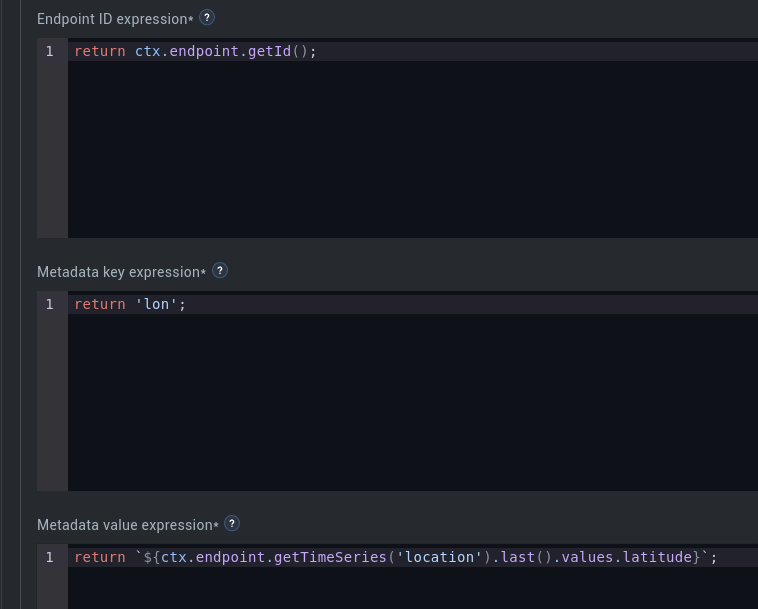This screenshot has height=609, width=758.
Task: Click the latitude property in value expression
Action: pos(658,557)
